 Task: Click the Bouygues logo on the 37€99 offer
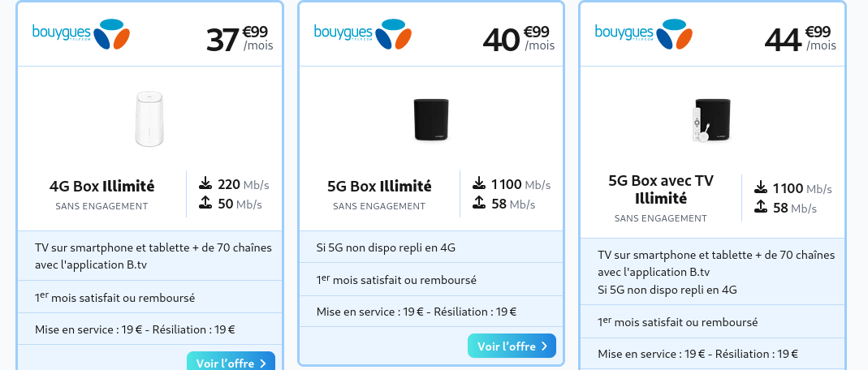pyautogui.click(x=81, y=33)
